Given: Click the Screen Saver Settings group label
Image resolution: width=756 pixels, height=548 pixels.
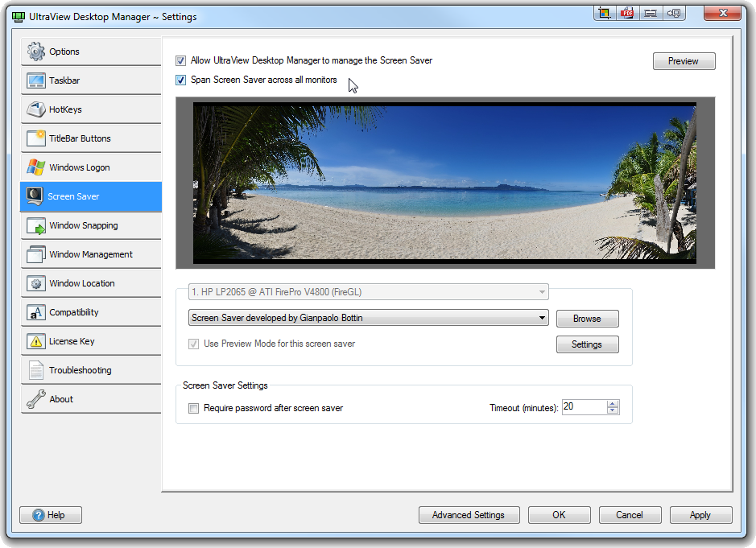Looking at the screenshot, I should tap(225, 385).
